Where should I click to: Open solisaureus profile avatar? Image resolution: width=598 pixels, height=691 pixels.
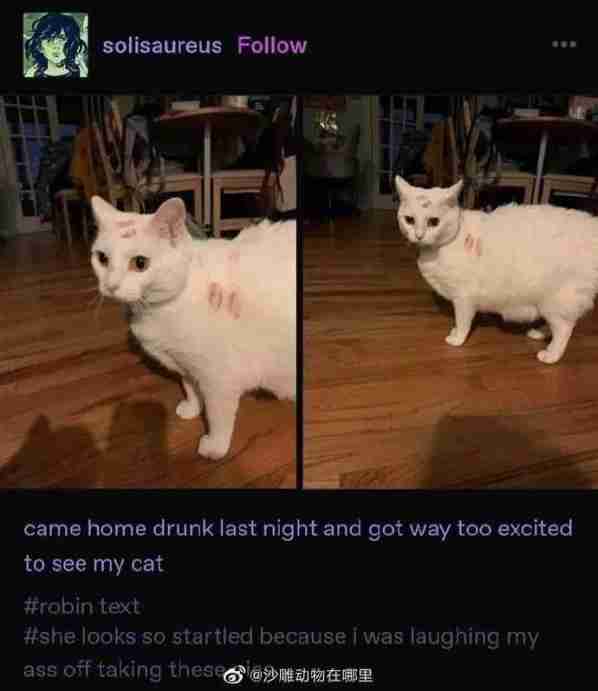coord(56,45)
